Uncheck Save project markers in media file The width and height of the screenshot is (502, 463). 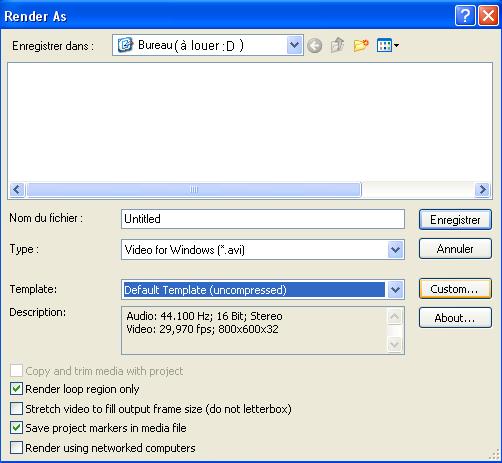pyautogui.click(x=16, y=428)
